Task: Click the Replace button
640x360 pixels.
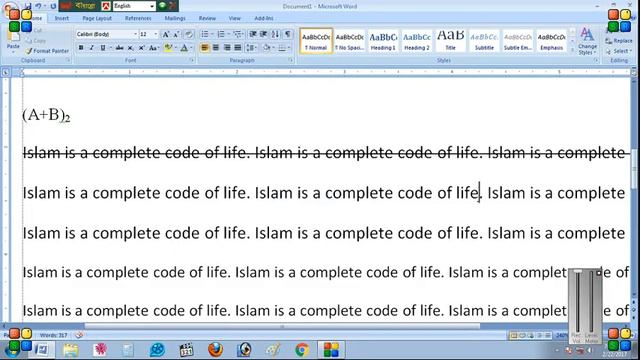Action: click(x=619, y=41)
